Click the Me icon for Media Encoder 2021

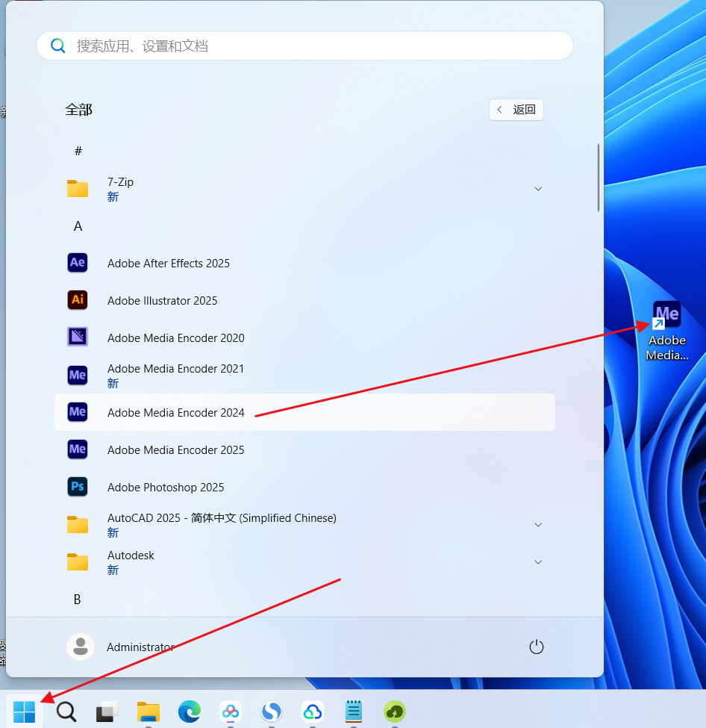(x=78, y=375)
